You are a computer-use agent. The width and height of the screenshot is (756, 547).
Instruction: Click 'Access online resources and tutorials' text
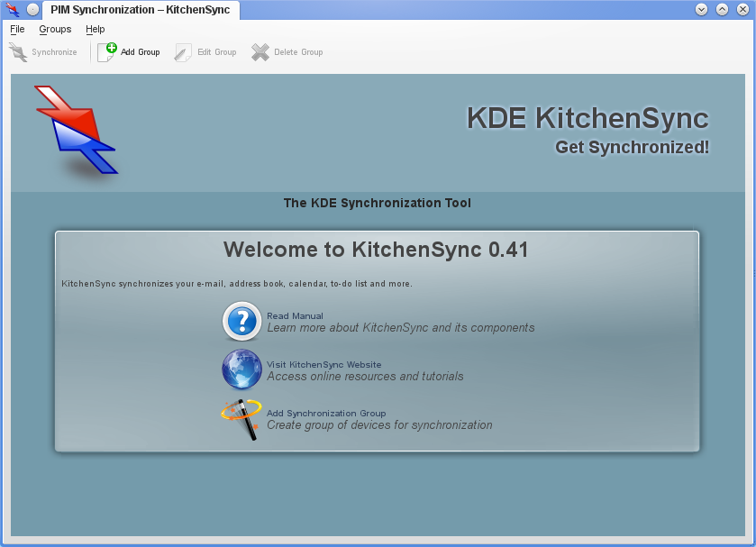[x=365, y=377]
